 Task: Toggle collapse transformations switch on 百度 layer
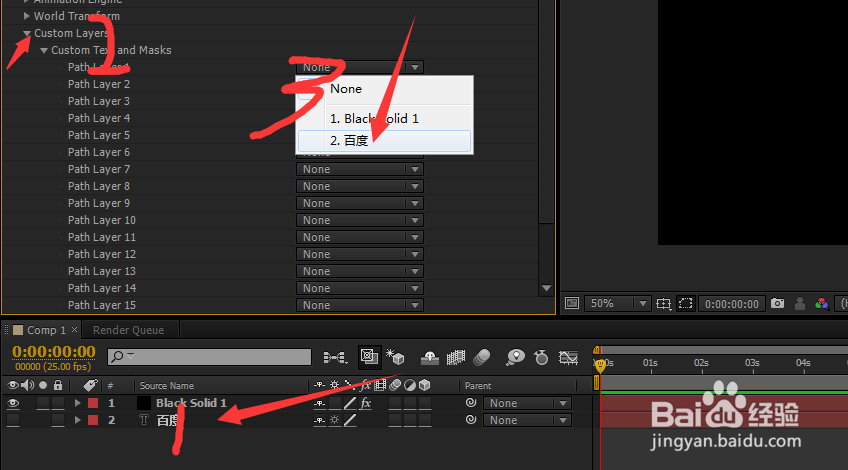tap(335, 420)
